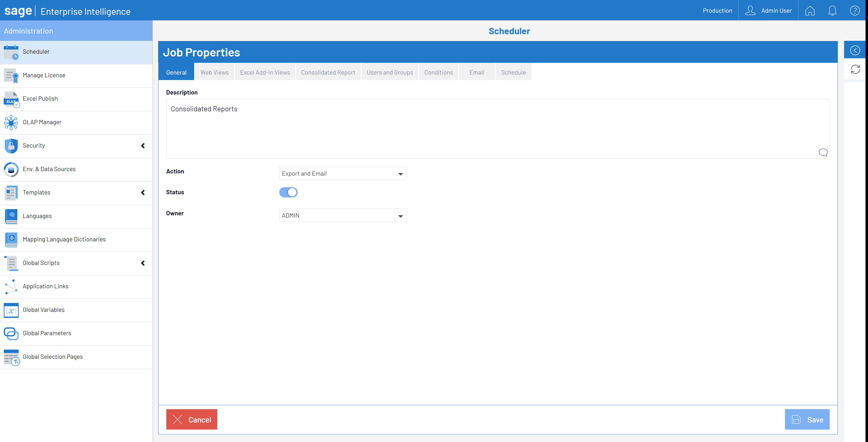Viewport: 868px width, 442px height.
Task: Toggle the Status switch off
Action: pos(288,192)
